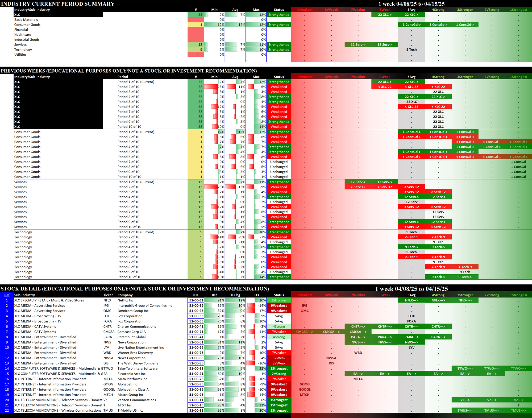
Task: Select XLC Period 2 of 10 Weakened status
Action: (279, 87)
